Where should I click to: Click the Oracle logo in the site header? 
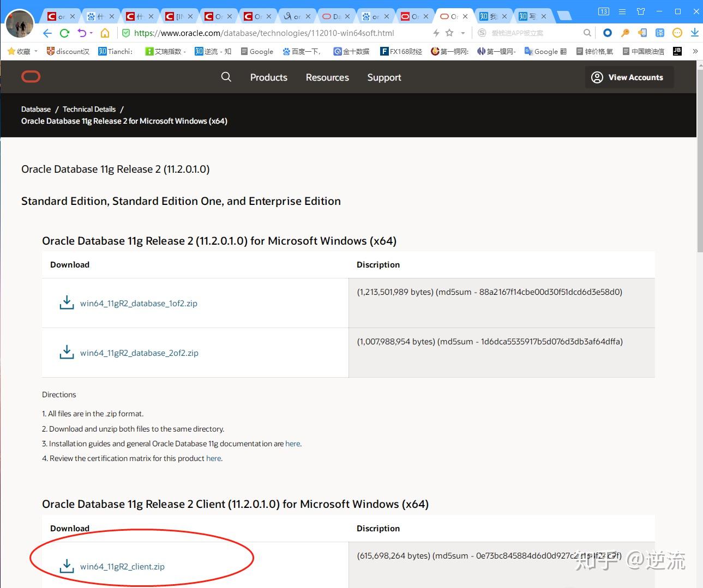[31, 77]
